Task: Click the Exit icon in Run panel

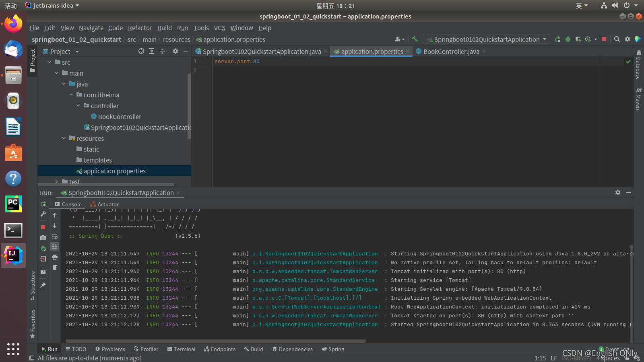Action: 43,259
